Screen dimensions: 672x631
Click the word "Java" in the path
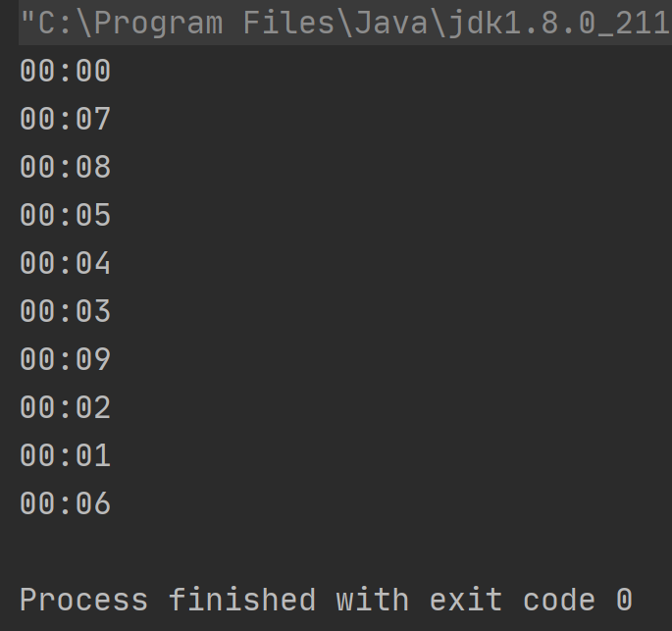point(390,24)
